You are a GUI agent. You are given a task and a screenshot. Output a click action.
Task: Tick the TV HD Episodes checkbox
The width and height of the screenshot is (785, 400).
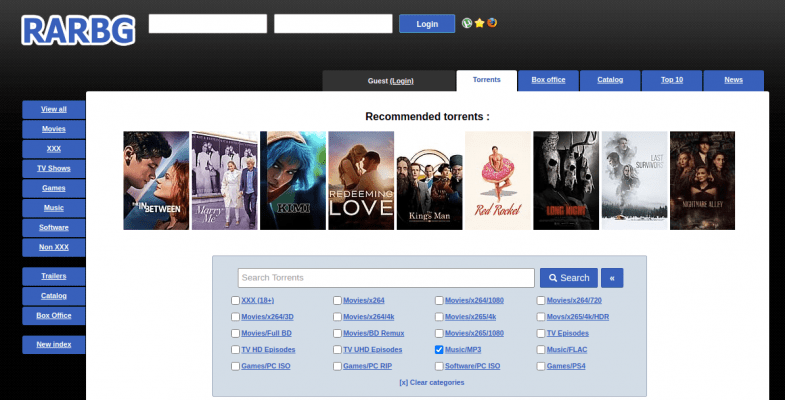tap(236, 350)
